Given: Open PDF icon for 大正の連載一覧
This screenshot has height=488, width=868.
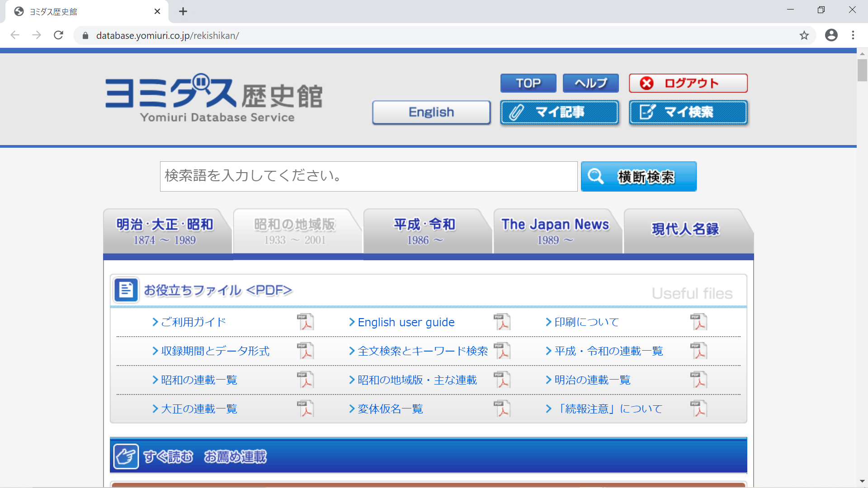Looking at the screenshot, I should (305, 408).
